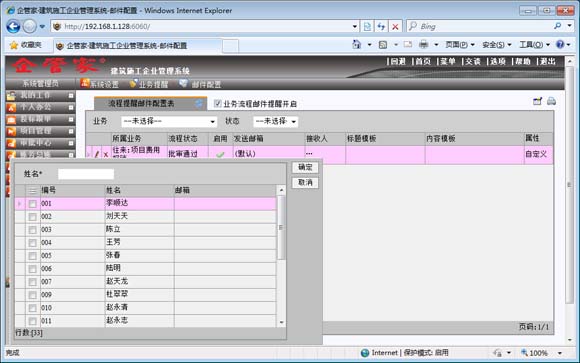This screenshot has width=580, height=363.
Task: Click the 个人办公 sidebar icon
Action: [11, 107]
